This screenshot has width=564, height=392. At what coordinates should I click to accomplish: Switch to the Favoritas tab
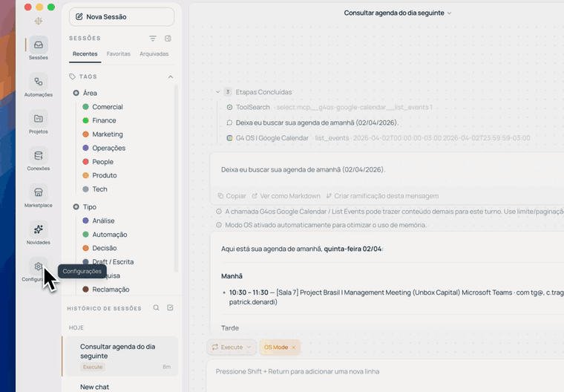click(x=118, y=54)
